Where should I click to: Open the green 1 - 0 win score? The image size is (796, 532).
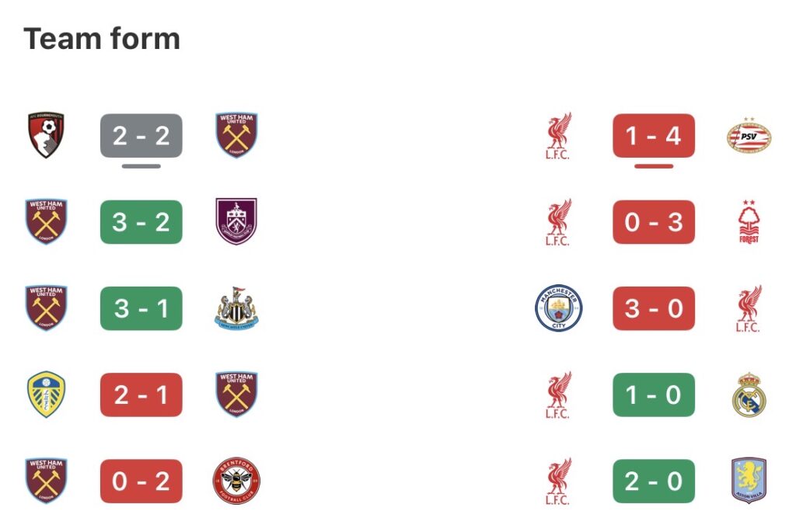click(654, 395)
